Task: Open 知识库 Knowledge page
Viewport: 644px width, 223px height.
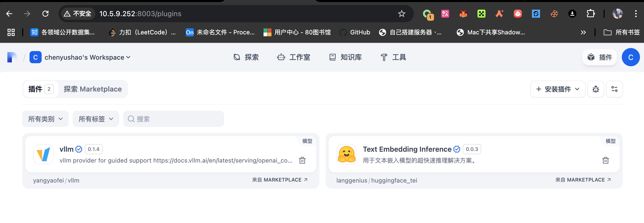Action: [345, 57]
